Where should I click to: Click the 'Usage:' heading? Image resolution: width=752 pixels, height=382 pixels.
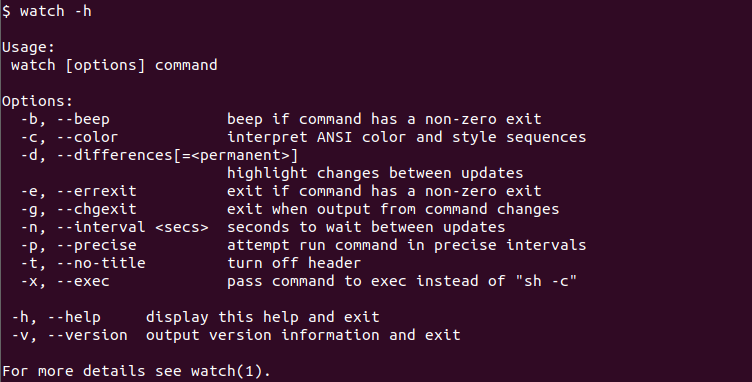click(x=29, y=47)
